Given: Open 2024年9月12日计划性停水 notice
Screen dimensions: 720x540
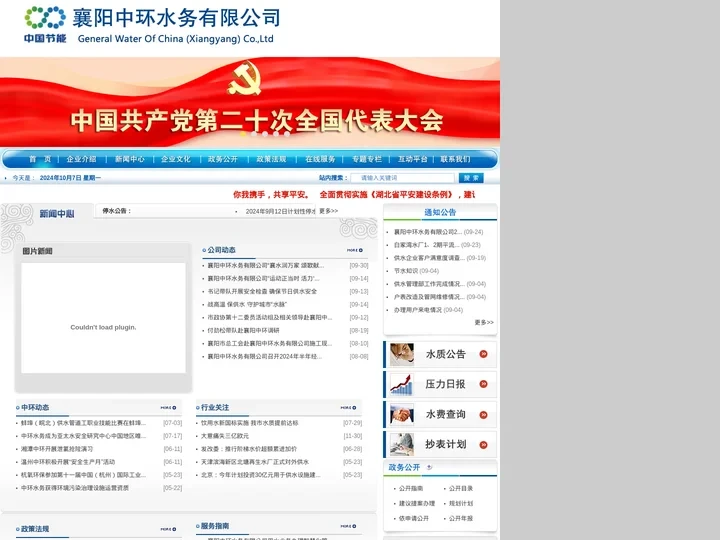Looking at the screenshot, I should pos(280,211).
